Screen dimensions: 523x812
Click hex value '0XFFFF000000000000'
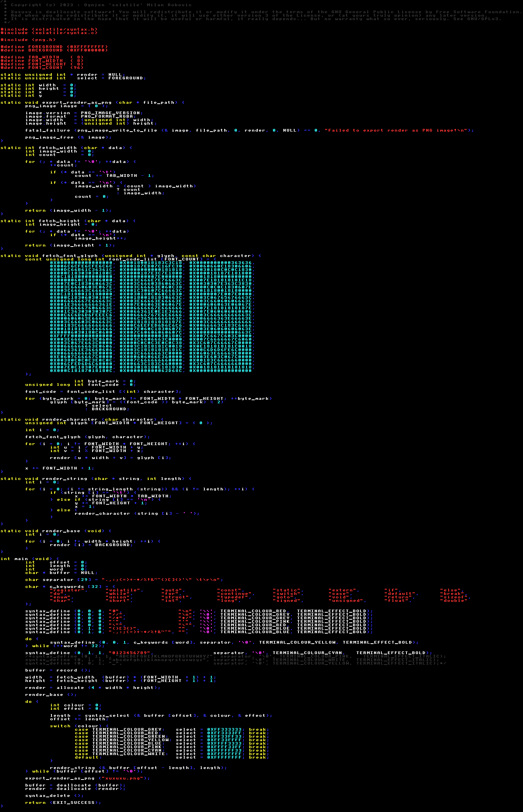(x=81, y=336)
